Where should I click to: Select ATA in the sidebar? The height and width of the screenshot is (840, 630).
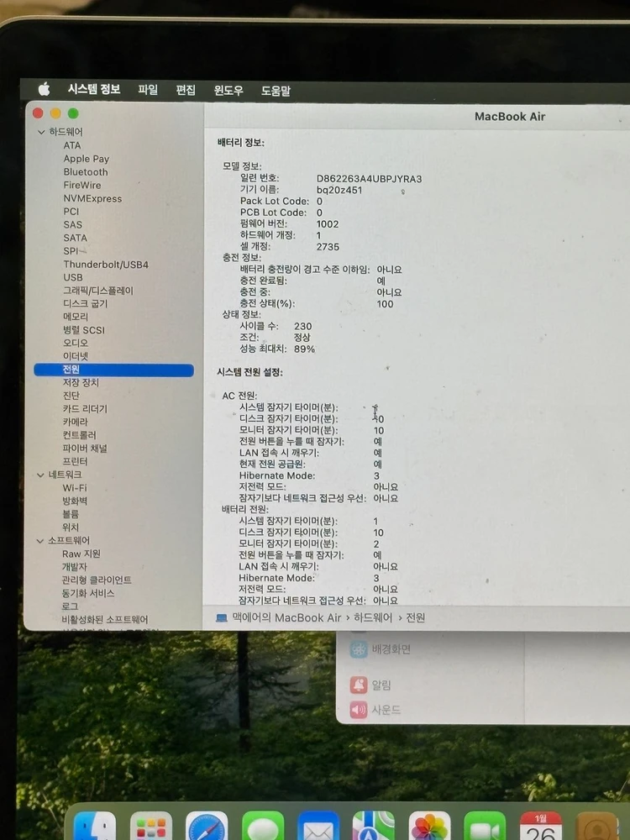click(x=72, y=145)
